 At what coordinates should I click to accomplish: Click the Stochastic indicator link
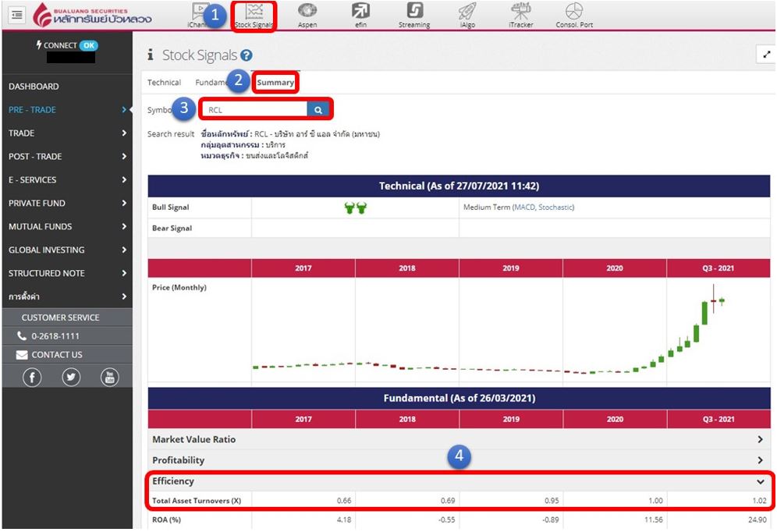555,207
